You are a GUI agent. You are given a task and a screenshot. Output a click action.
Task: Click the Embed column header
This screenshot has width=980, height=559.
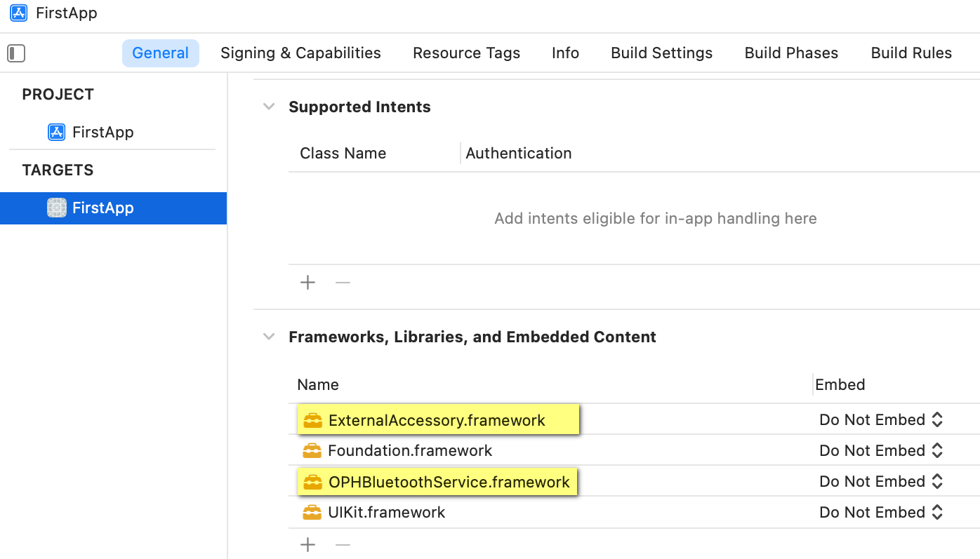click(840, 384)
